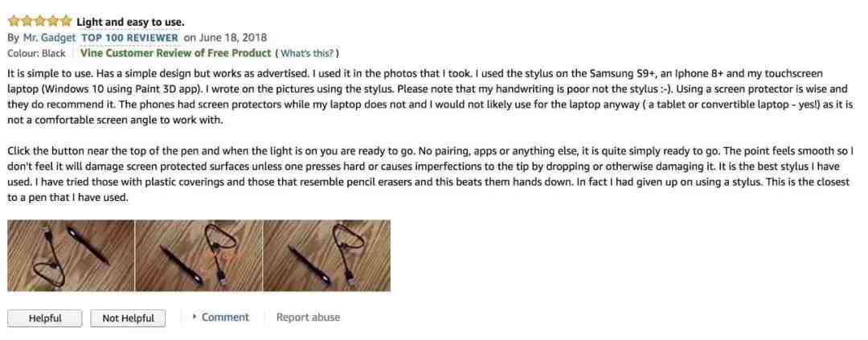Click the Not Helpful button
The width and height of the screenshot is (868, 340).
pyautogui.click(x=128, y=318)
